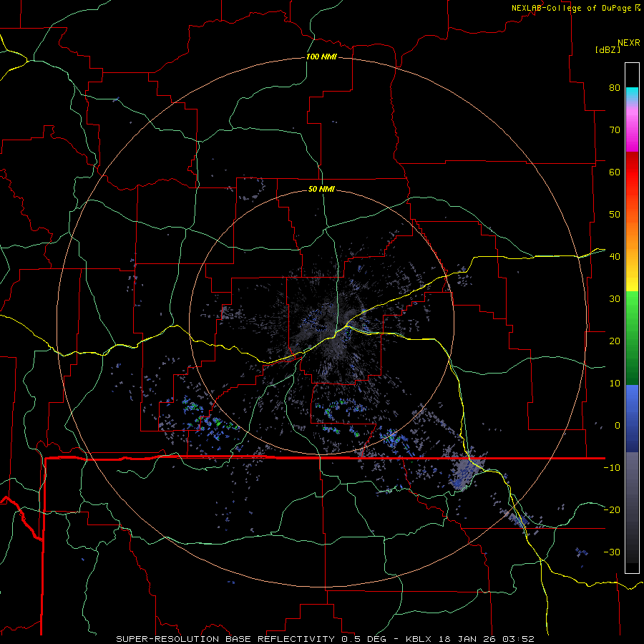644x644 pixels.
Task: Click the NEXLAB-College of DuPage credit text
Action: (x=572, y=8)
